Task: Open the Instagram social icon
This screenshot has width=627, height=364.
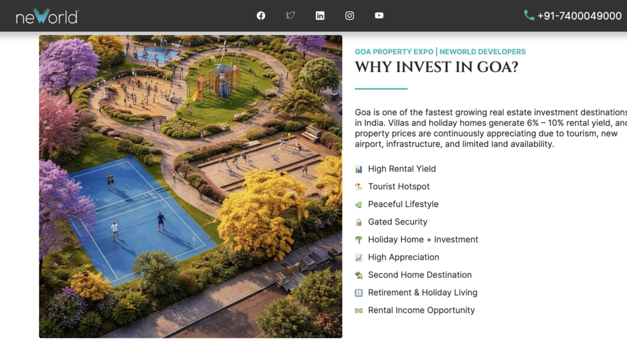Action: 350,16
